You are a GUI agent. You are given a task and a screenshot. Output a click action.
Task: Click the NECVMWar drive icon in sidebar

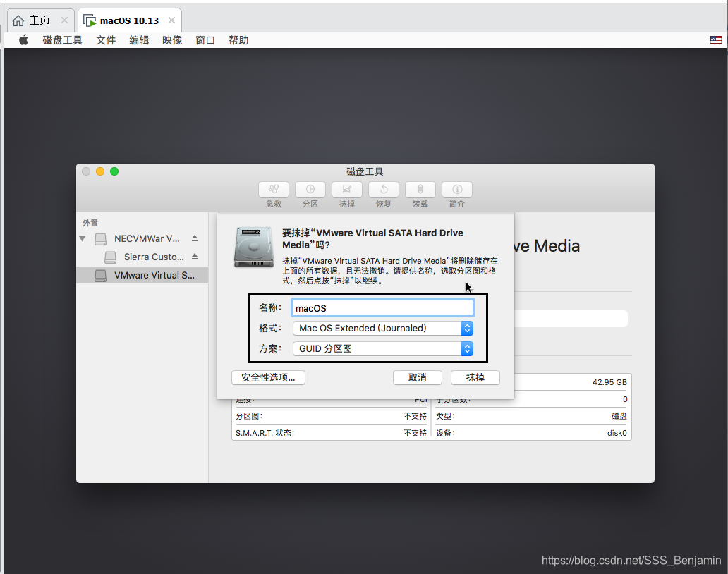(100, 239)
